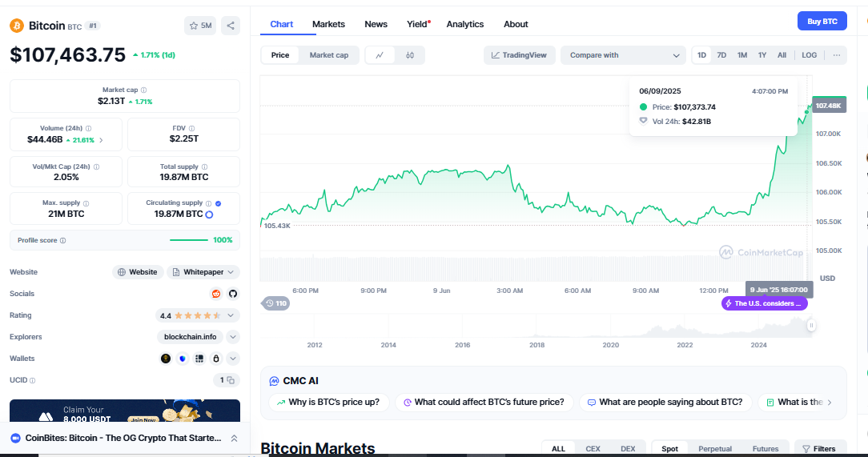The width and height of the screenshot is (868, 457).
Task: Show Price on the chart
Action: (x=280, y=54)
